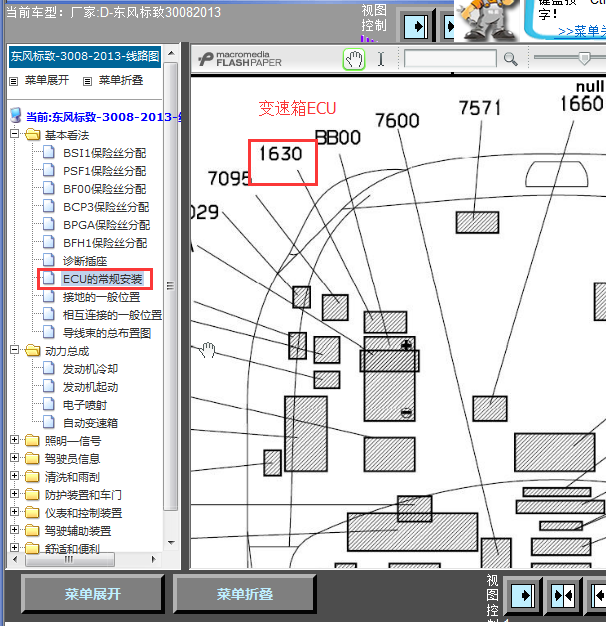Click the sidebar scroll-up arrow
606x626 pixels.
pyautogui.click(x=171, y=53)
